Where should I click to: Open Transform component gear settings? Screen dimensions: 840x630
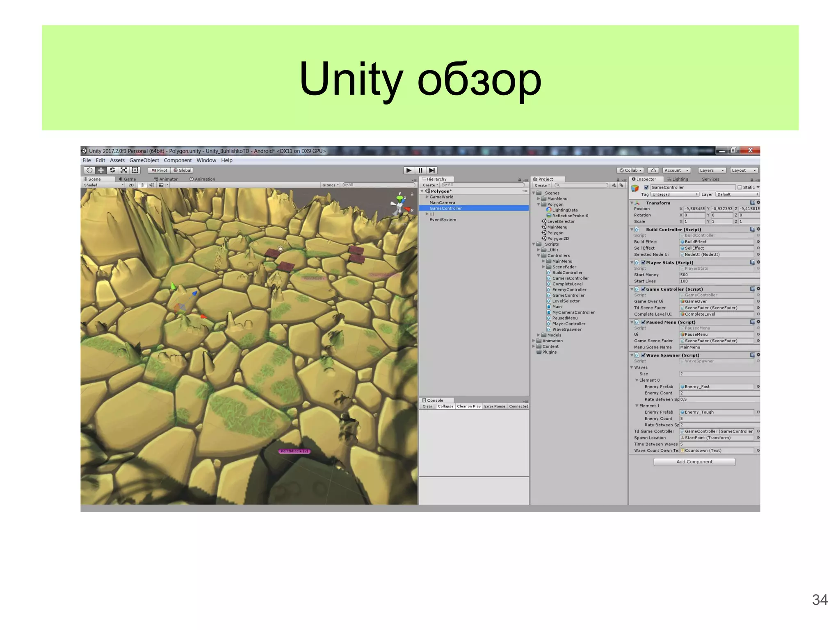click(x=758, y=202)
